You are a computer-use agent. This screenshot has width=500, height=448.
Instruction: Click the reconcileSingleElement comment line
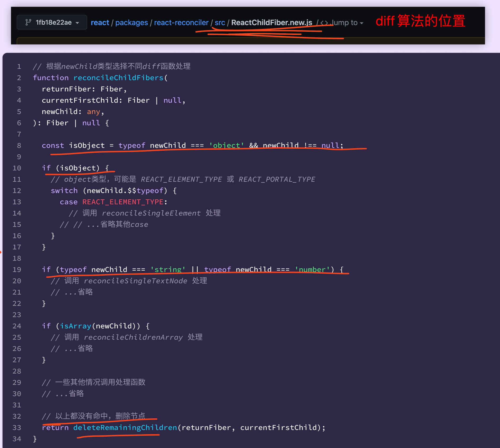(145, 213)
